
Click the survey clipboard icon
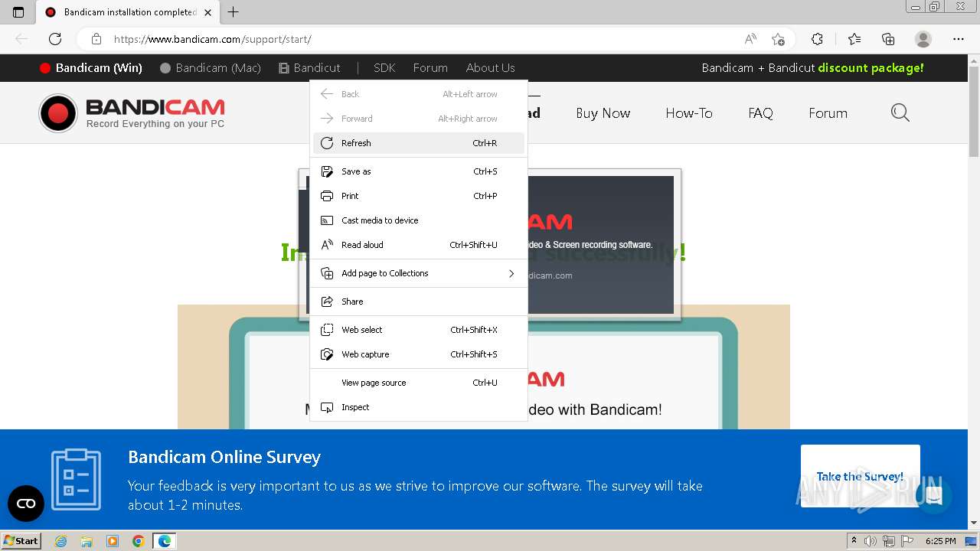[76, 479]
